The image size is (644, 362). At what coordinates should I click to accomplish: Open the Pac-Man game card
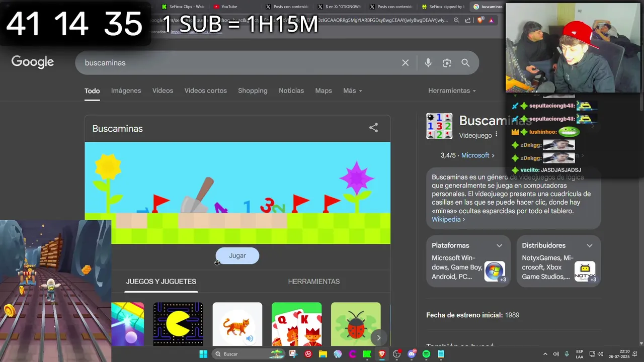click(178, 324)
